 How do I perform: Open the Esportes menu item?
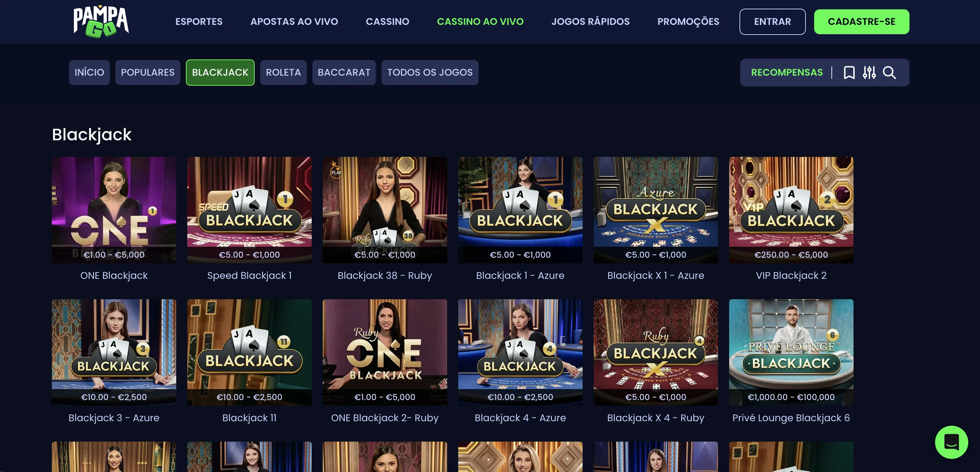point(199,21)
